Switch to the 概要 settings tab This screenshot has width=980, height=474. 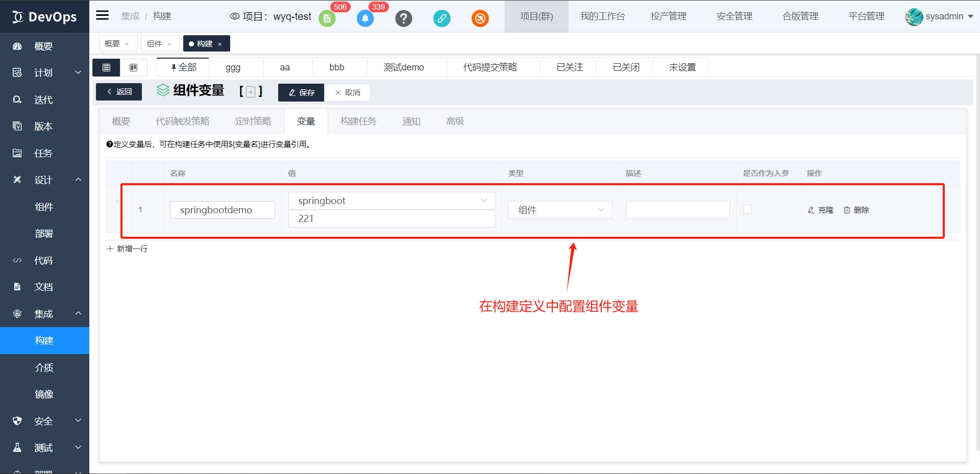[121, 121]
